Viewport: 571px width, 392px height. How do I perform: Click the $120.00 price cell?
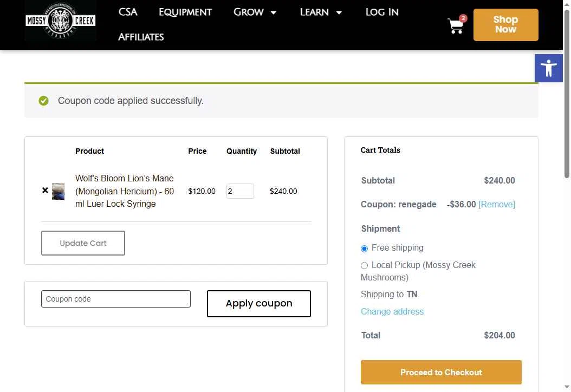coord(202,191)
